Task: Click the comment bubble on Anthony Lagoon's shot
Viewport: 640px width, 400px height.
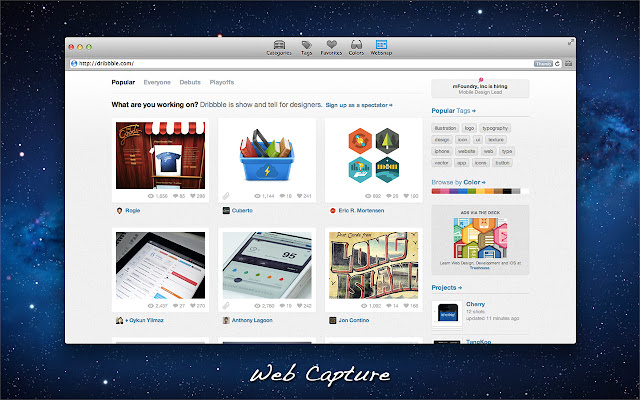Action: pos(282,306)
